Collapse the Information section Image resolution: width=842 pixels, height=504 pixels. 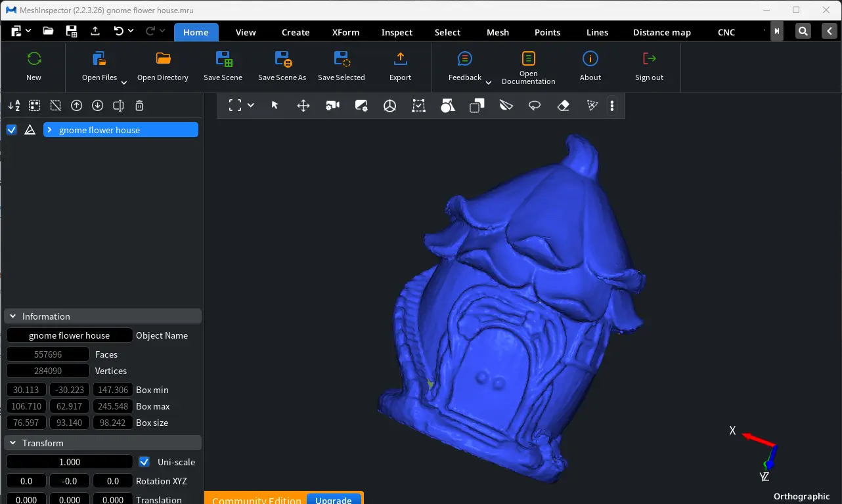13,316
